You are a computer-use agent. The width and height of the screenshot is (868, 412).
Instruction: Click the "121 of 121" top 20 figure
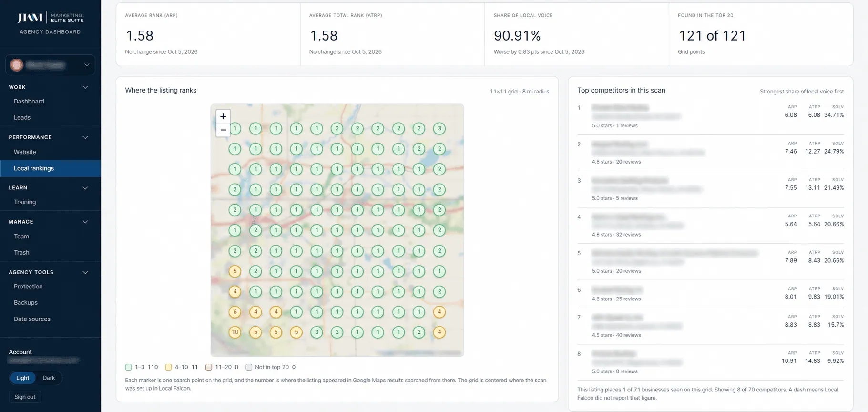pos(712,36)
